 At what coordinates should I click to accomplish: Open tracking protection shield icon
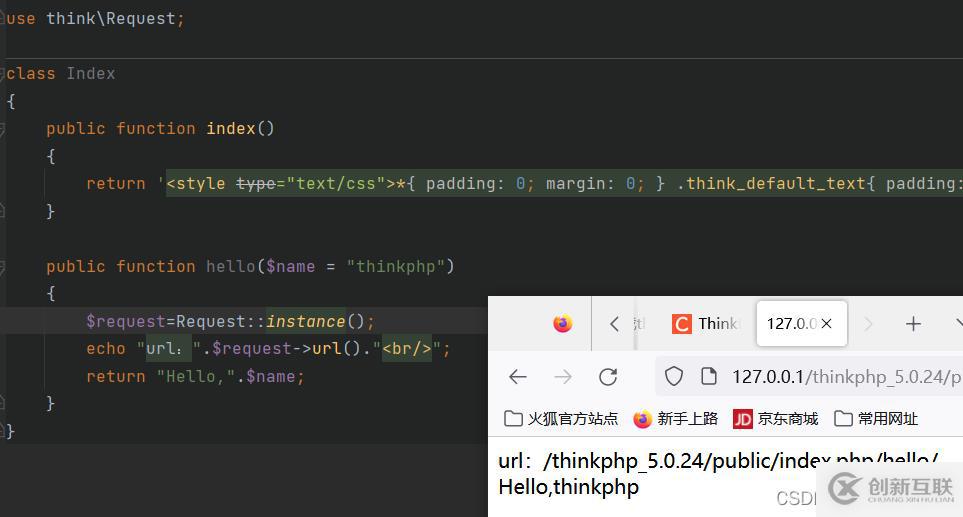coord(674,376)
